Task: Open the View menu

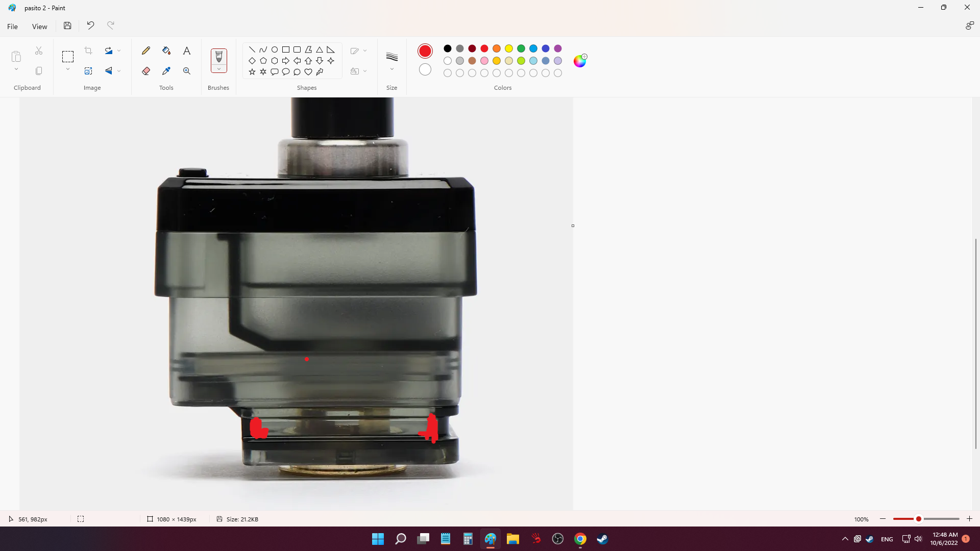Action: tap(39, 27)
